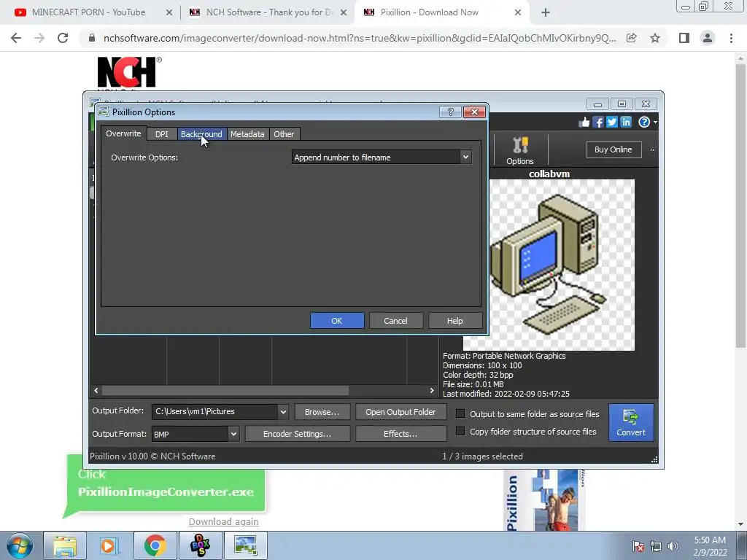Open the Options toolbar icon in Pixillion
Viewport: 747px width, 560px height.
pos(519,150)
